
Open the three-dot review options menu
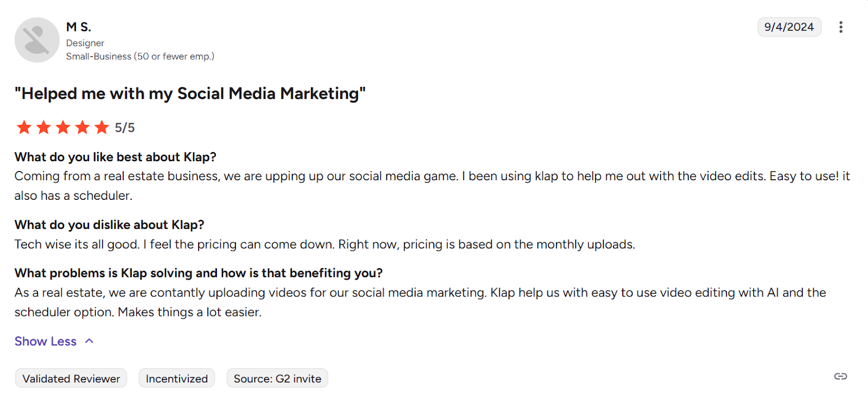coord(840,27)
